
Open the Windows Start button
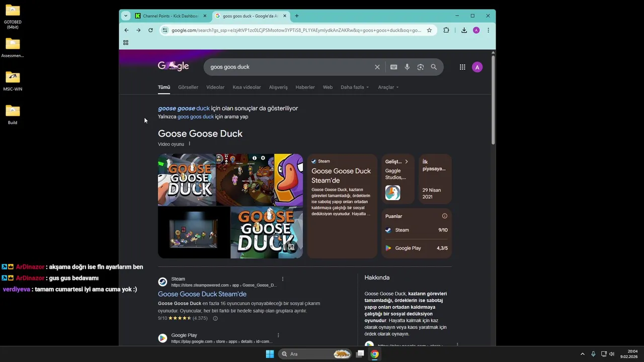point(270,354)
